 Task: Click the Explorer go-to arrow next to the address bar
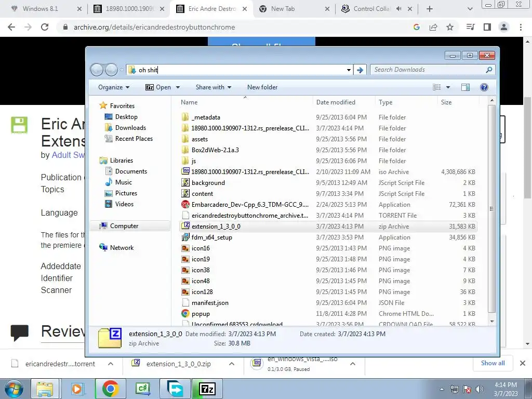360,70
